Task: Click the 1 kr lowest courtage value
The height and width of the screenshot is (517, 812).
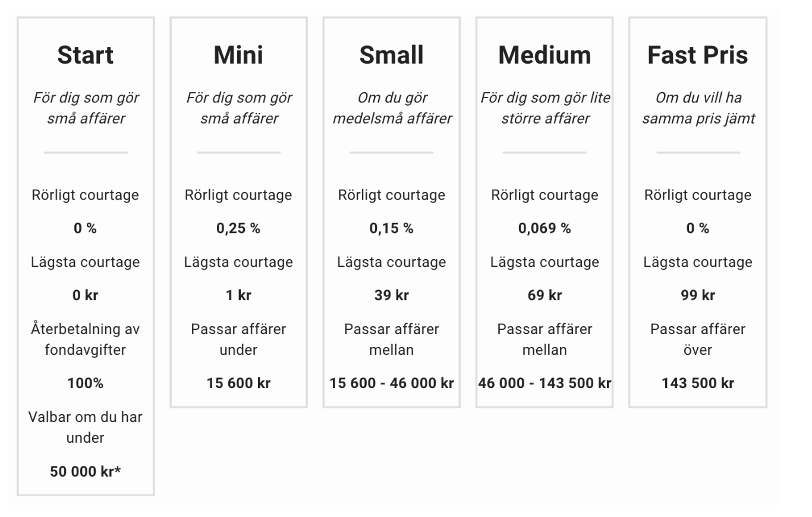Action: (238, 295)
